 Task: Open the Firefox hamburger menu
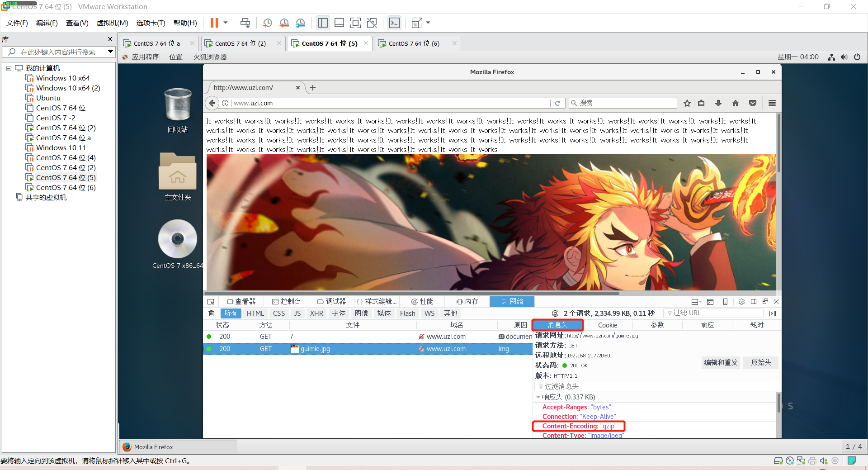tap(772, 103)
